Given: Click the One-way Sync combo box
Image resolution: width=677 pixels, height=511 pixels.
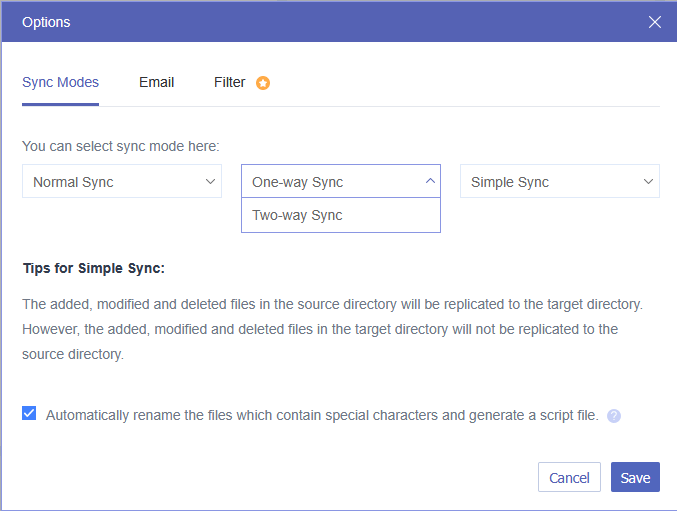Looking at the screenshot, I should coord(330,182).
